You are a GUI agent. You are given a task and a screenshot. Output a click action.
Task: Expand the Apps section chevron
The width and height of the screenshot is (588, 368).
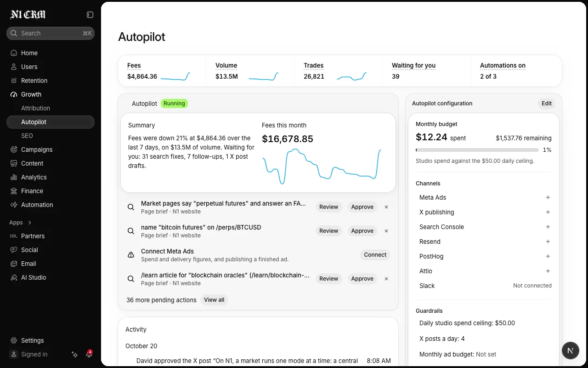(x=30, y=223)
